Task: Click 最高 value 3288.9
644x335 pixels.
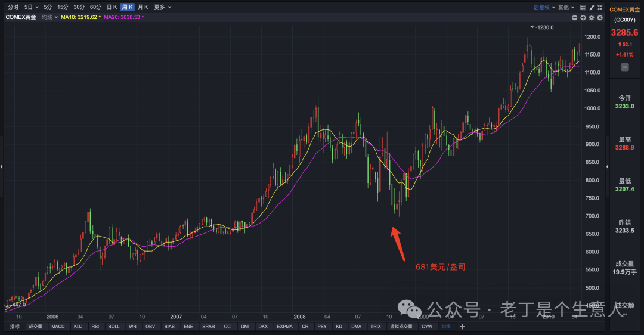Action: pos(625,148)
